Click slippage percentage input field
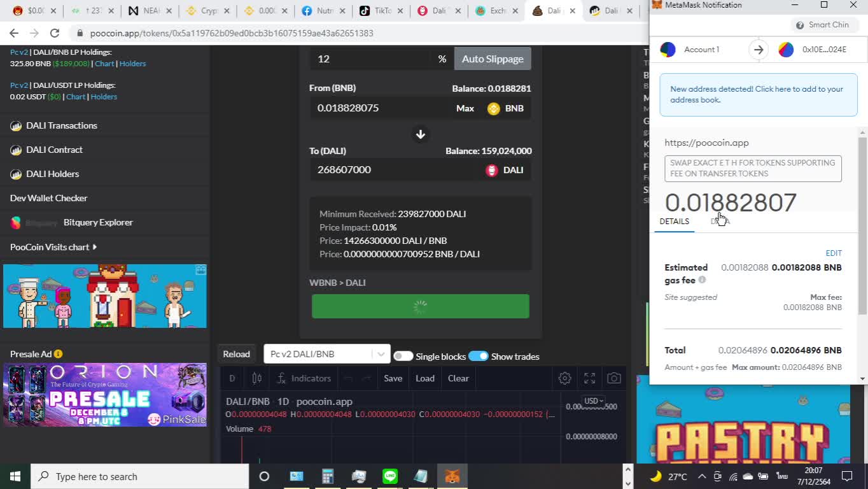The image size is (868, 489). coord(370,59)
